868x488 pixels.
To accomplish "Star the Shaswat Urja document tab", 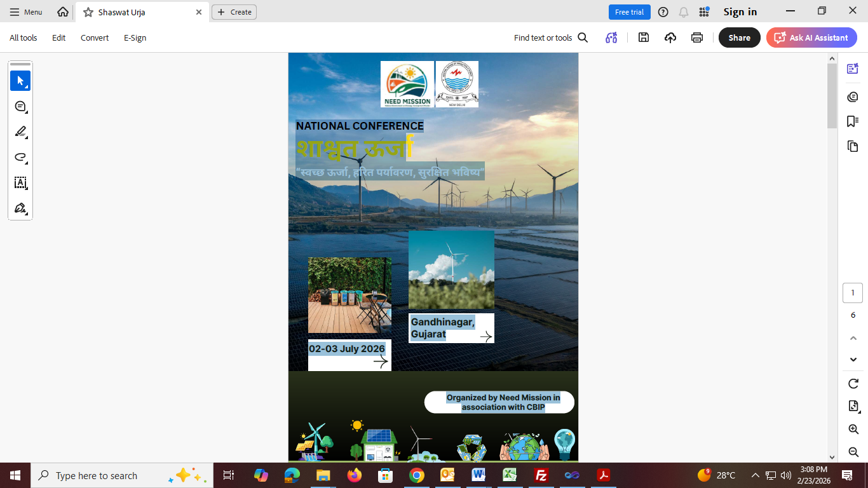I will (88, 12).
